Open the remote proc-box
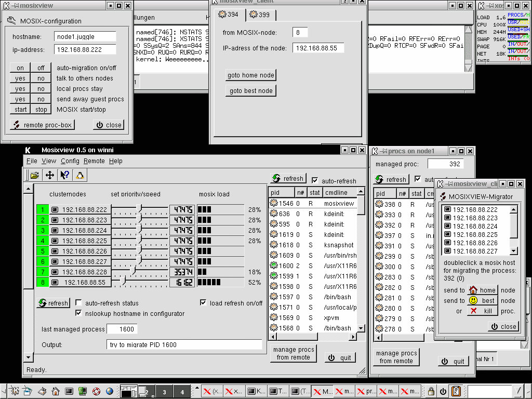Image resolution: width=532 pixels, height=399 pixels. 43,125
